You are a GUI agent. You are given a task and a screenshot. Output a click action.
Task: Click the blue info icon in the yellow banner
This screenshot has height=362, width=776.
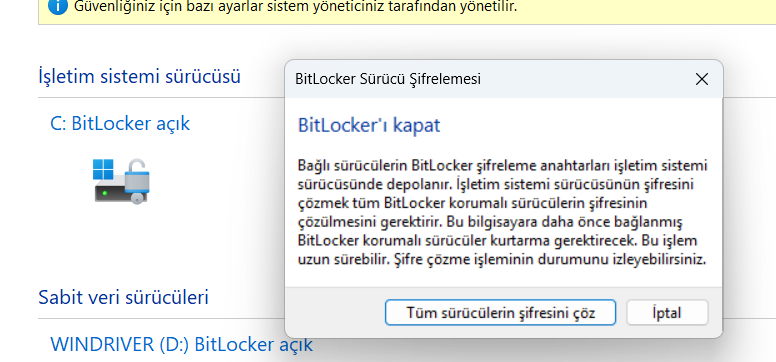coord(57,6)
